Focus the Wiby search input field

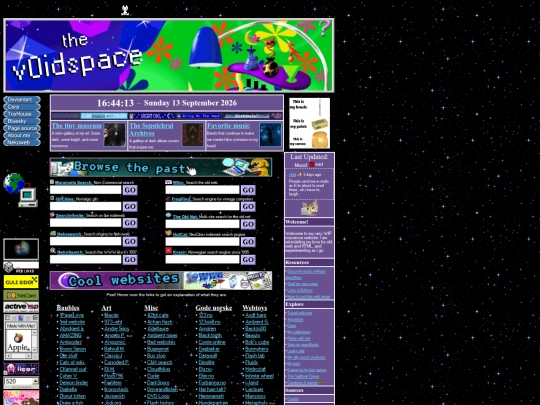pos(202,190)
